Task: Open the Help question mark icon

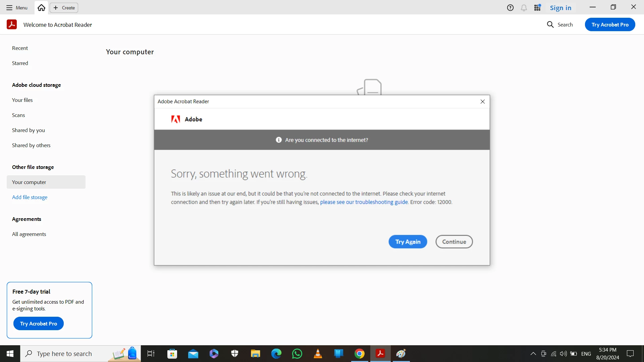Action: [x=510, y=8]
